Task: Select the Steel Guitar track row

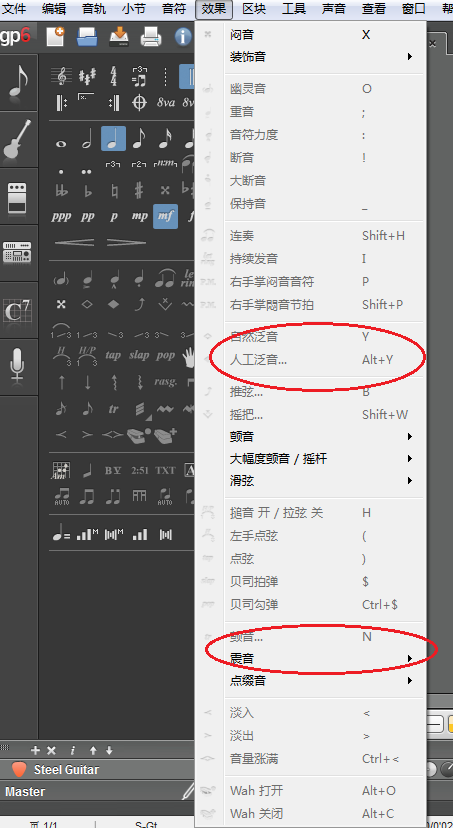Action: tap(97, 769)
